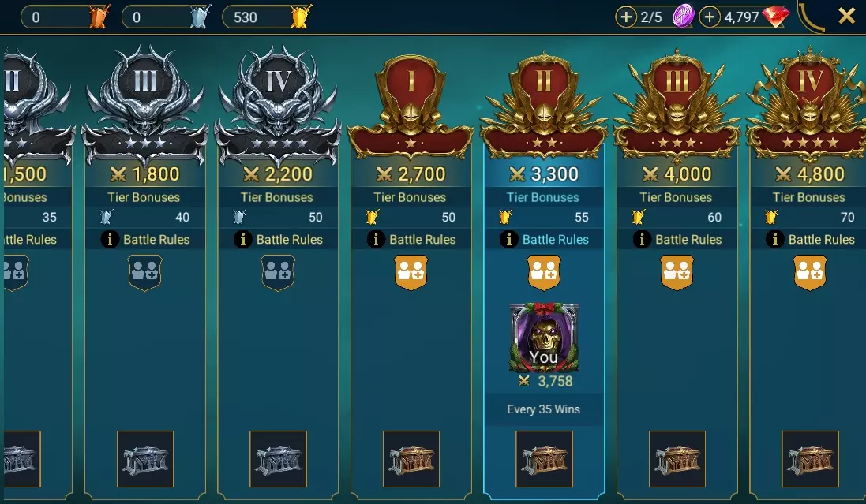The height and width of the screenshot is (504, 866).
Task: Select the Gold III tier badge
Action: point(677,105)
